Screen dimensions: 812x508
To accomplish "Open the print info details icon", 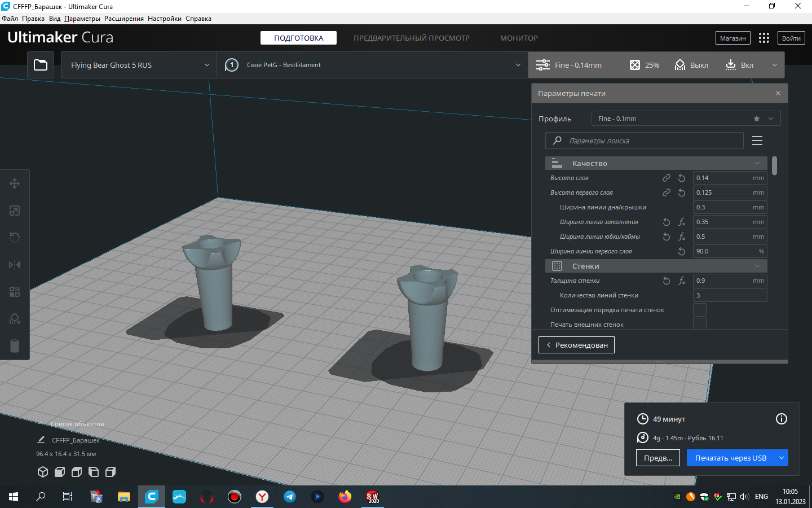I will 781,419.
